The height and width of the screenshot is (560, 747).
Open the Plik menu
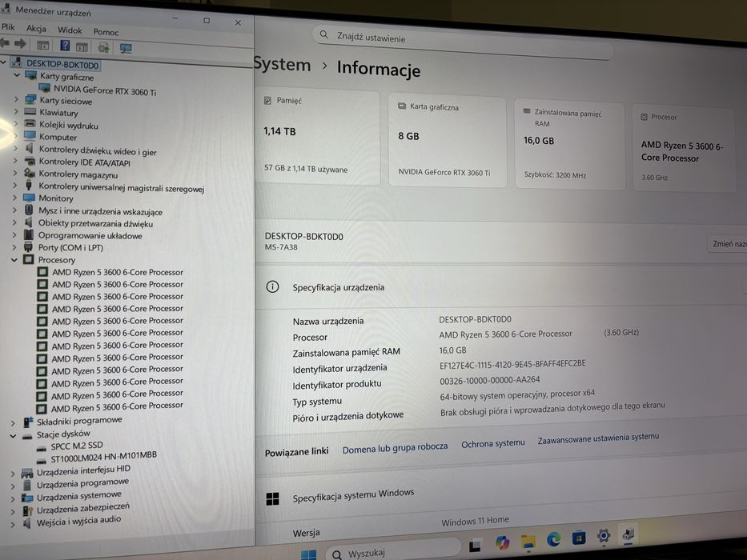coord(8,26)
